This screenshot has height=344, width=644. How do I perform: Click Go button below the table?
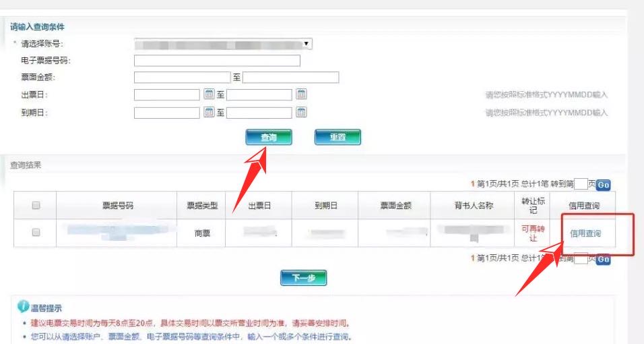point(603,259)
